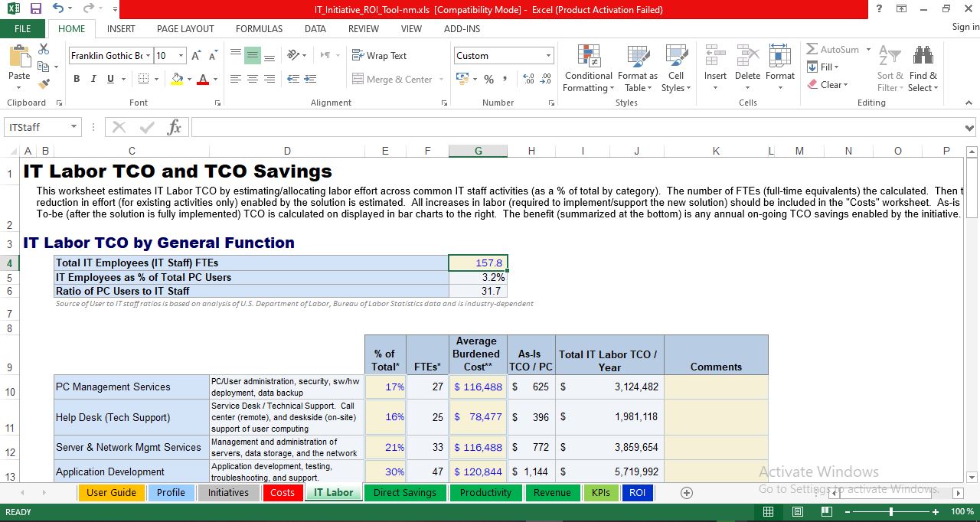
Task: Toggle Center alignment button
Action: (x=253, y=79)
